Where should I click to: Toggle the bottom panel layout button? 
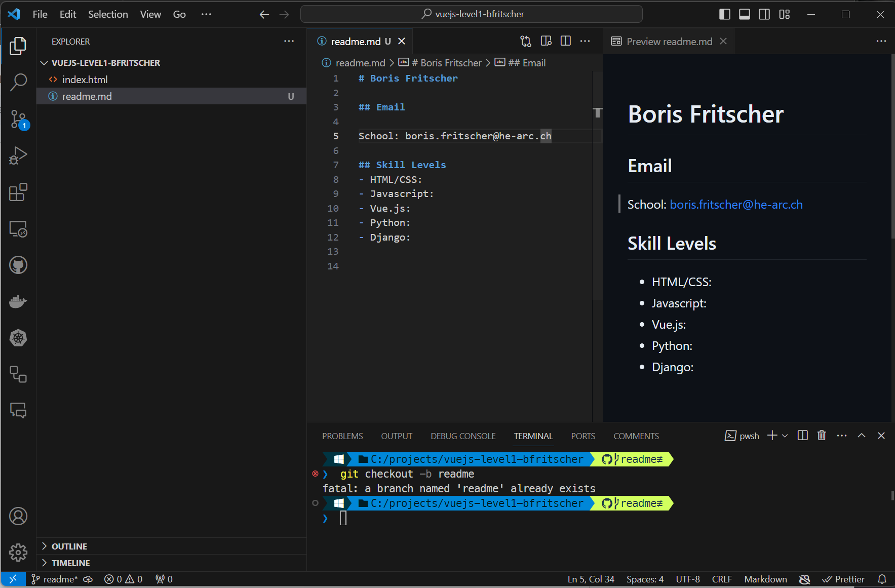[x=745, y=14]
